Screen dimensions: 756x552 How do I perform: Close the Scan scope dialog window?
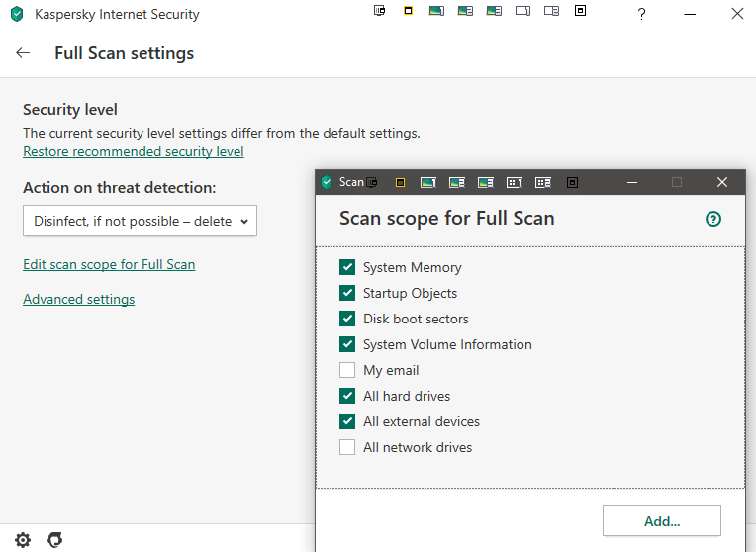pos(722,182)
